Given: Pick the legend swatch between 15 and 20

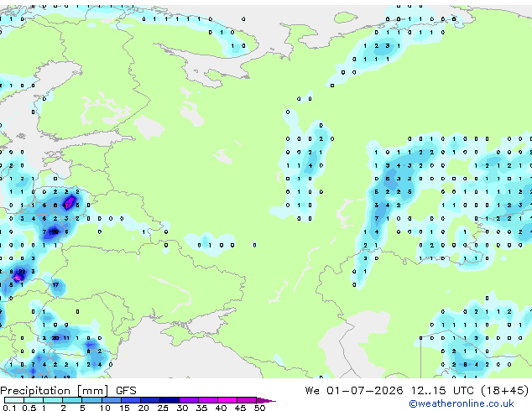Looking at the screenshot, I should pos(130,400).
